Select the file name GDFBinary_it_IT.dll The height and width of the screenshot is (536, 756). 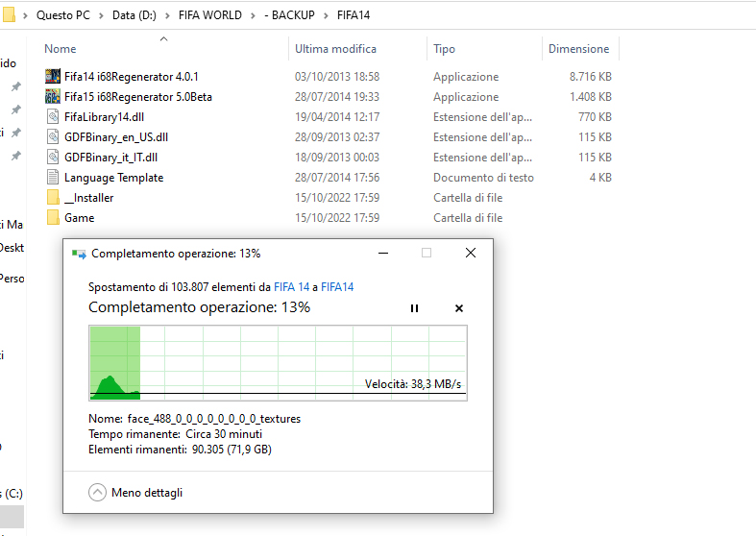click(110, 158)
